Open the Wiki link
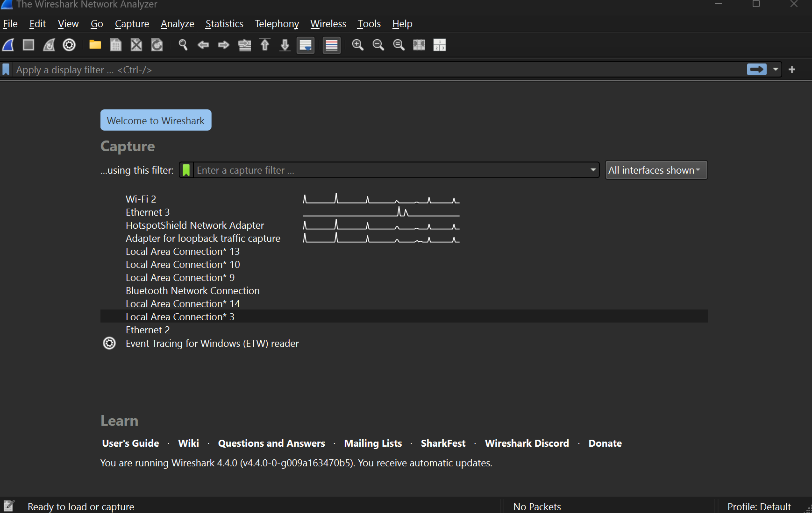812x513 pixels. tap(189, 443)
